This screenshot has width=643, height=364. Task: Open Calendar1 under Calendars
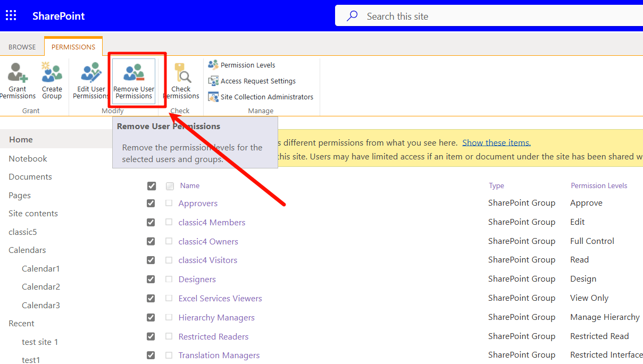[x=41, y=268]
